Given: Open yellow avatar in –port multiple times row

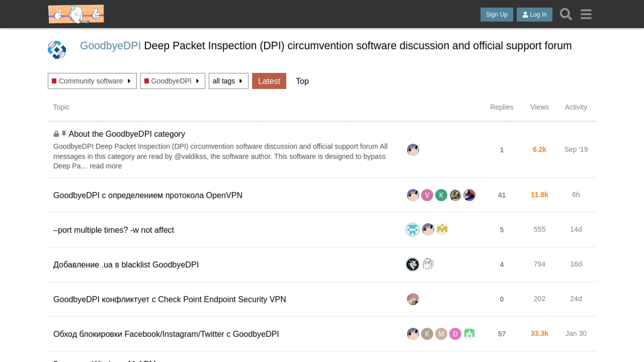Looking at the screenshot, I should pyautogui.click(x=442, y=230).
